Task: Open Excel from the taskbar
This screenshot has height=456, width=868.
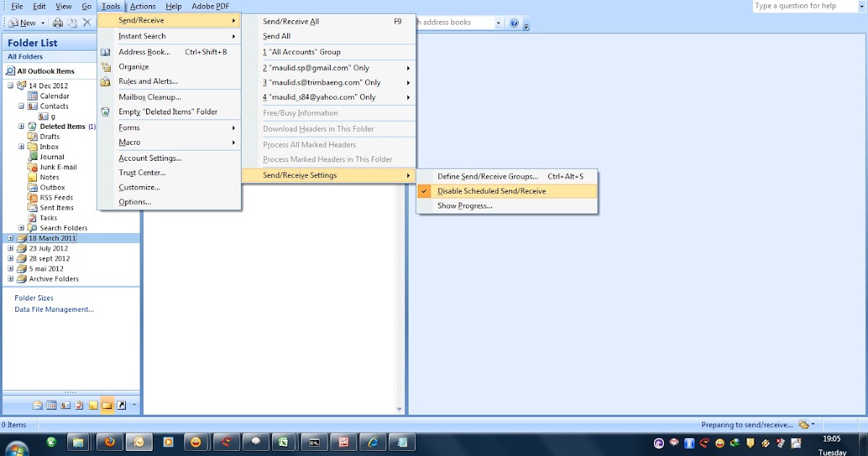Action: (x=284, y=442)
